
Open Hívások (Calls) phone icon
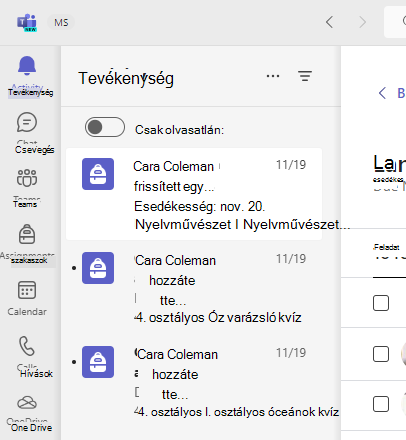[27, 346]
